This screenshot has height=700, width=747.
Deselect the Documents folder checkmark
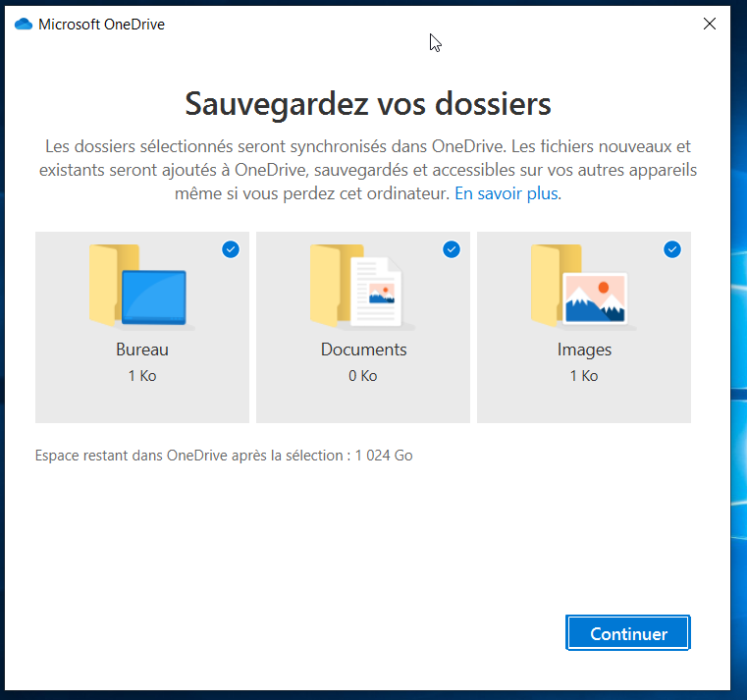[452, 250]
